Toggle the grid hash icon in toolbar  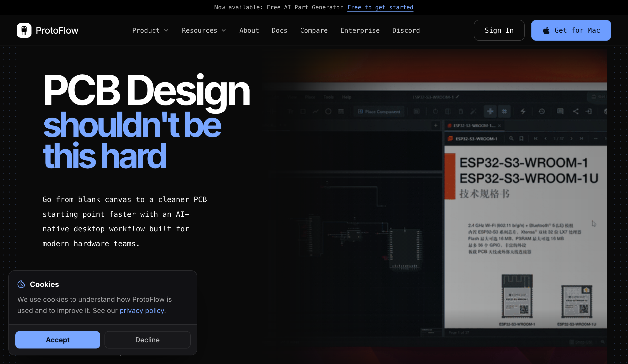pos(504,111)
